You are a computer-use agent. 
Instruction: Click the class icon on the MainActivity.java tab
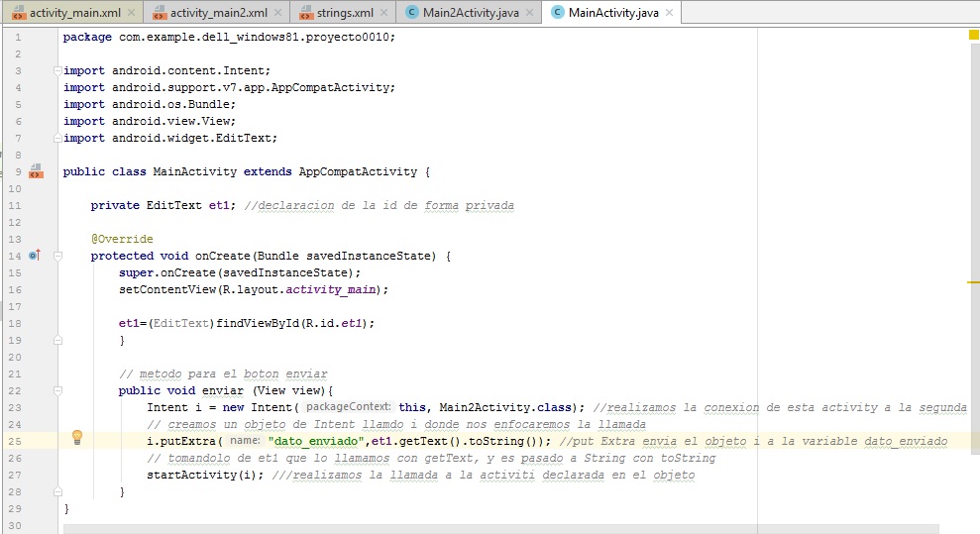tap(557, 13)
